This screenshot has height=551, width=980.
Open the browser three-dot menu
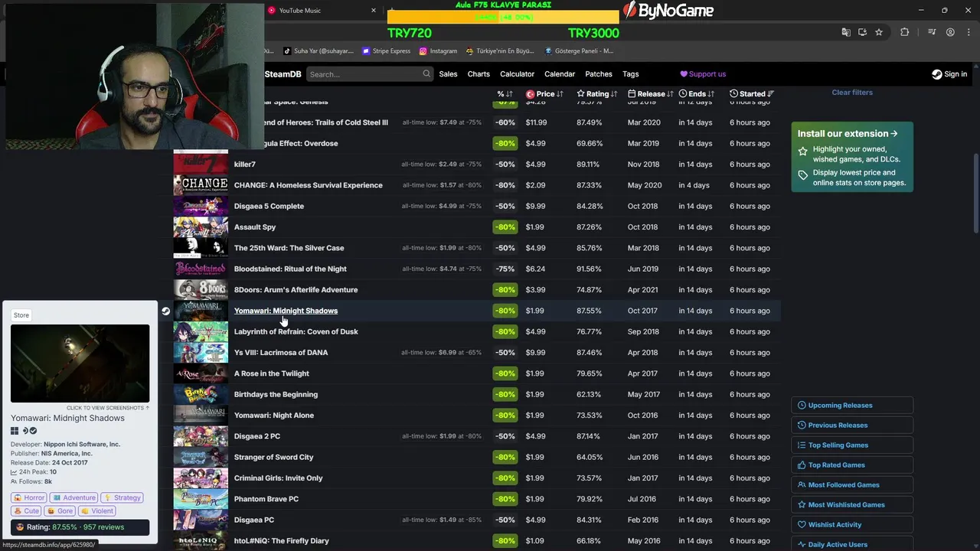[968, 32]
